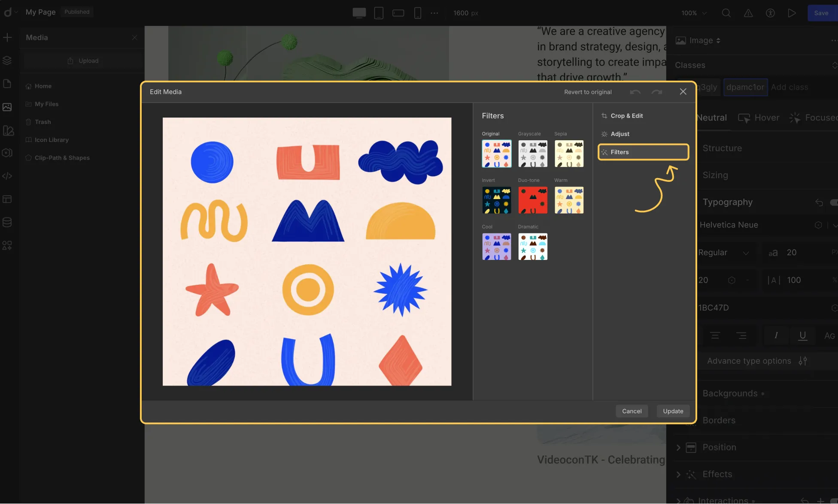The image size is (838, 504).
Task: Open advance type options sliders icon
Action: [803, 361]
